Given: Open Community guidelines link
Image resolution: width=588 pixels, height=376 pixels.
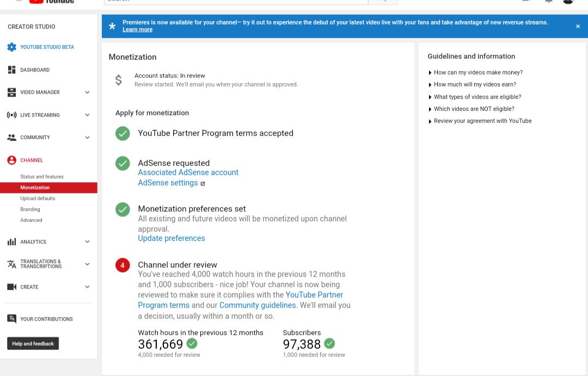Looking at the screenshot, I should (257, 305).
